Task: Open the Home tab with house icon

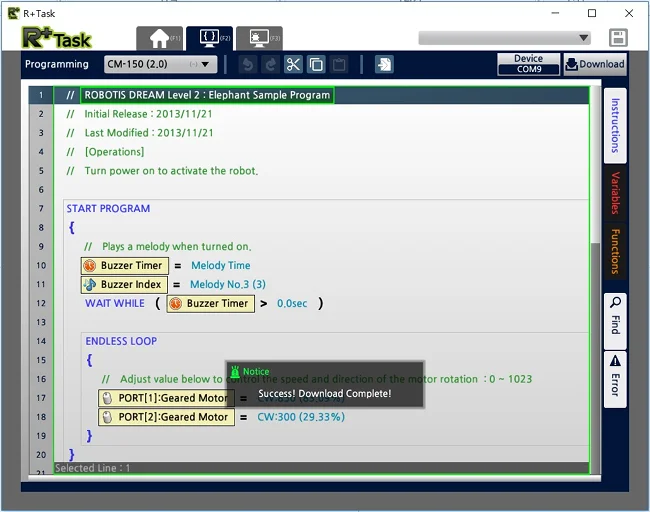Action: tap(160, 39)
